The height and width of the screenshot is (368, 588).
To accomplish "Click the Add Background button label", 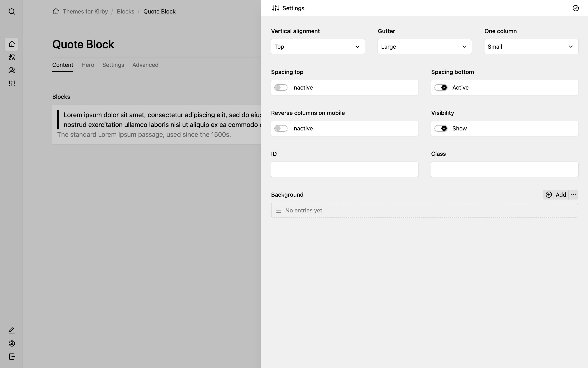I will click(x=561, y=195).
